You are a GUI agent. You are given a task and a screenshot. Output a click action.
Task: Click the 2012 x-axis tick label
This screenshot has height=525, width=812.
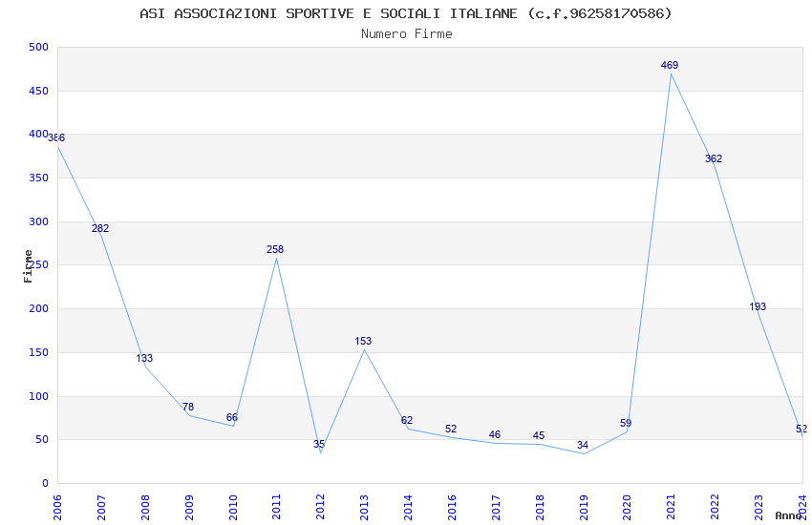click(320, 507)
